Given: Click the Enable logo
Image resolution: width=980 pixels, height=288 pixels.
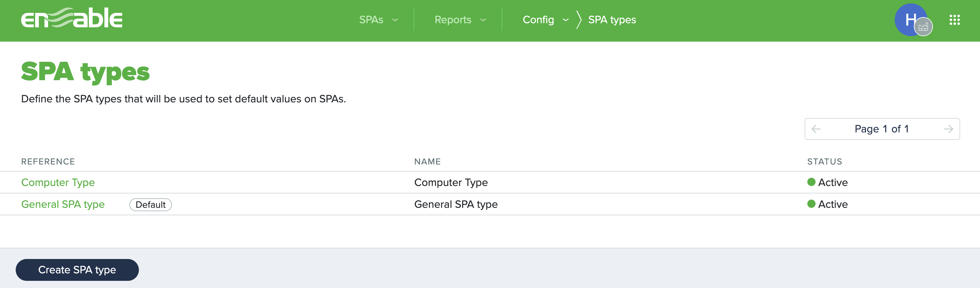Looking at the screenshot, I should point(72,18).
